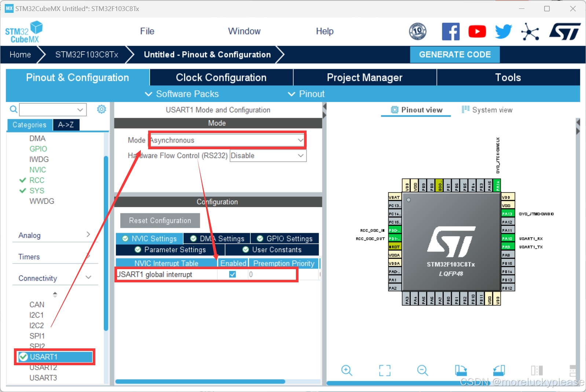The width and height of the screenshot is (586, 392).
Task: Select the green PA9 pin on the chip
Action: pos(508,247)
